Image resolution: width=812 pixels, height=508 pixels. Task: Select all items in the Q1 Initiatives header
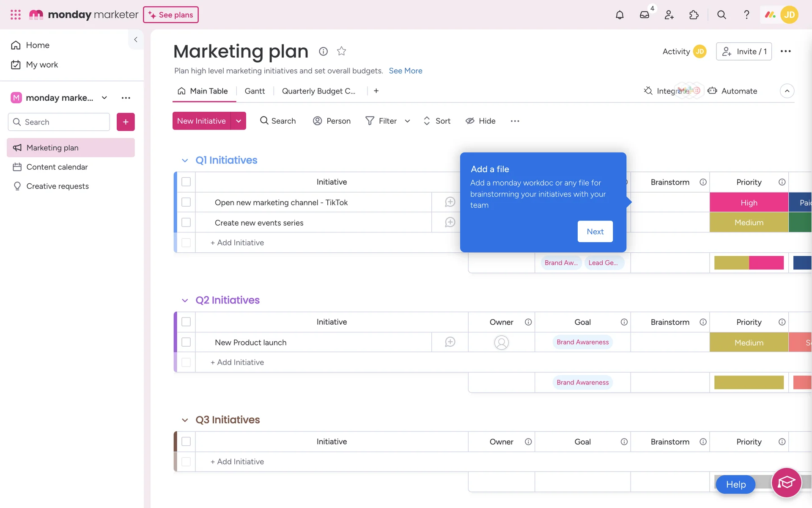(x=186, y=182)
